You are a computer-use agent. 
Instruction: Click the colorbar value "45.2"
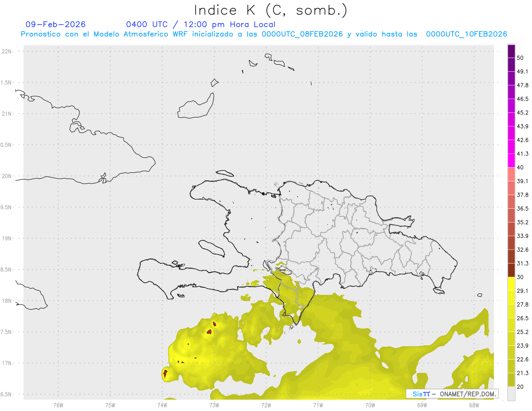(522, 113)
